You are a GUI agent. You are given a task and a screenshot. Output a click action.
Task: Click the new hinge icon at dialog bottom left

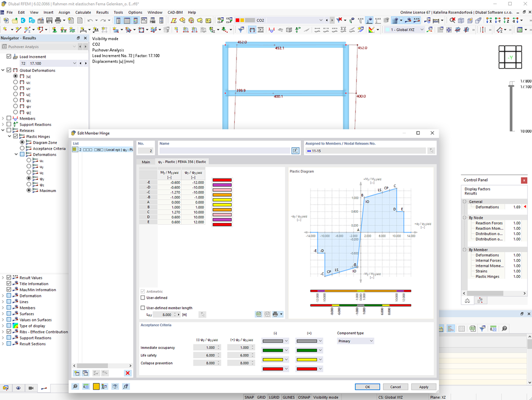click(76, 373)
